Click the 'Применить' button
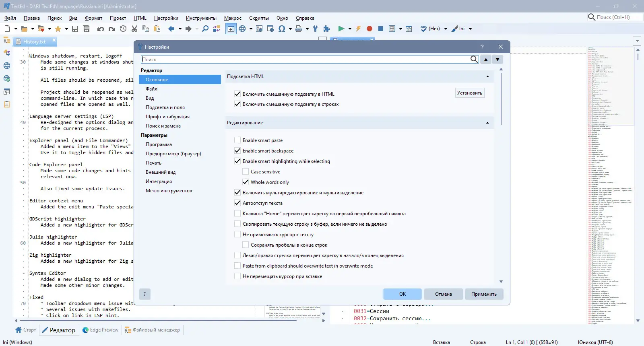This screenshot has height=346, width=644. (x=484, y=294)
